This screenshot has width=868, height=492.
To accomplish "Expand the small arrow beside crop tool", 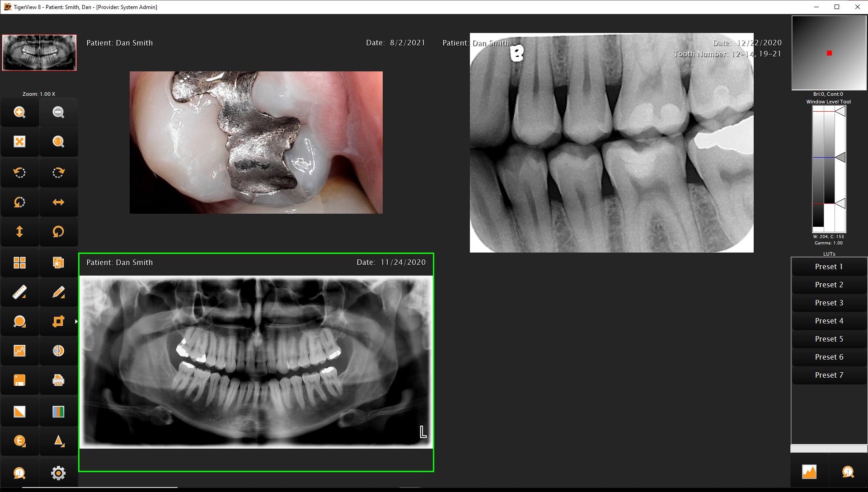I will [x=76, y=322].
